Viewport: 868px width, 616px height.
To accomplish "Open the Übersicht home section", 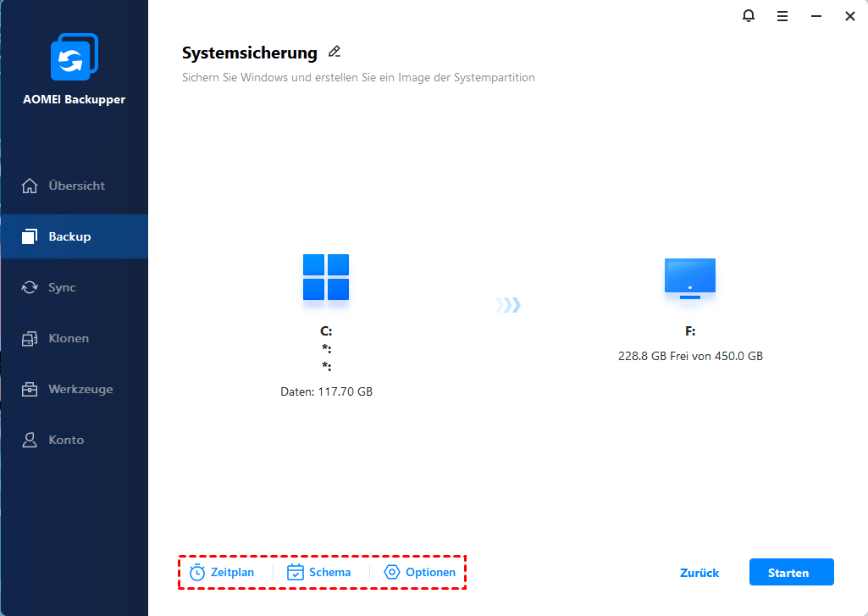I will click(75, 186).
